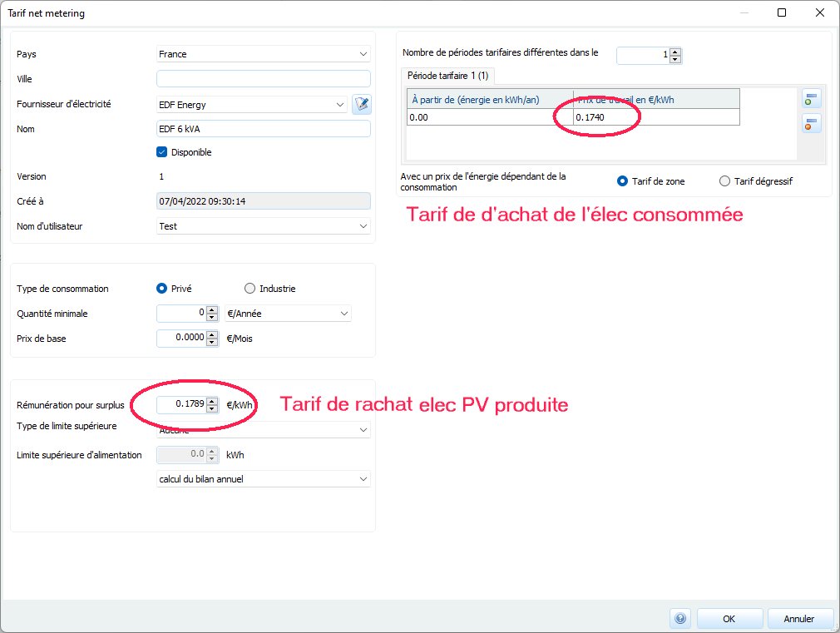Screen dimensions: 840x633
Task: Expand the calcul du bilan annuel dropdown
Action: click(x=263, y=479)
